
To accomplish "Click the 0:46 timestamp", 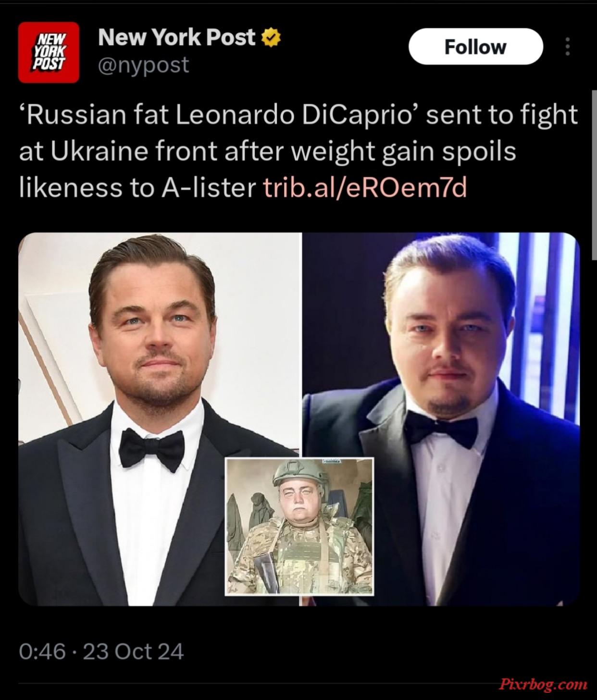I will click(42, 651).
